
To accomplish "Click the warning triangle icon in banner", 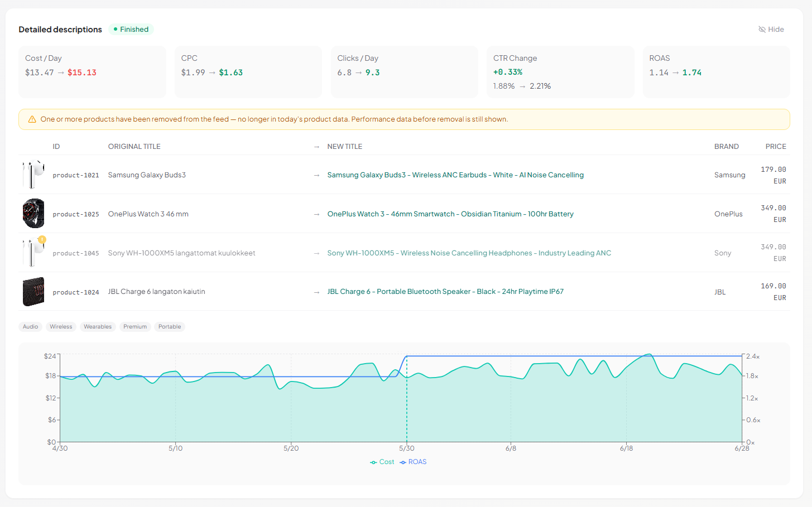I will (x=32, y=119).
